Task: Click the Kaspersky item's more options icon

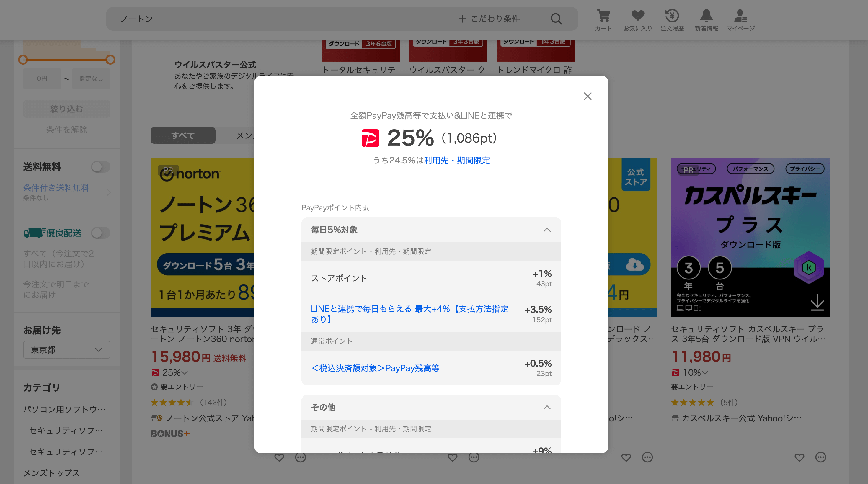Action: coord(820,457)
